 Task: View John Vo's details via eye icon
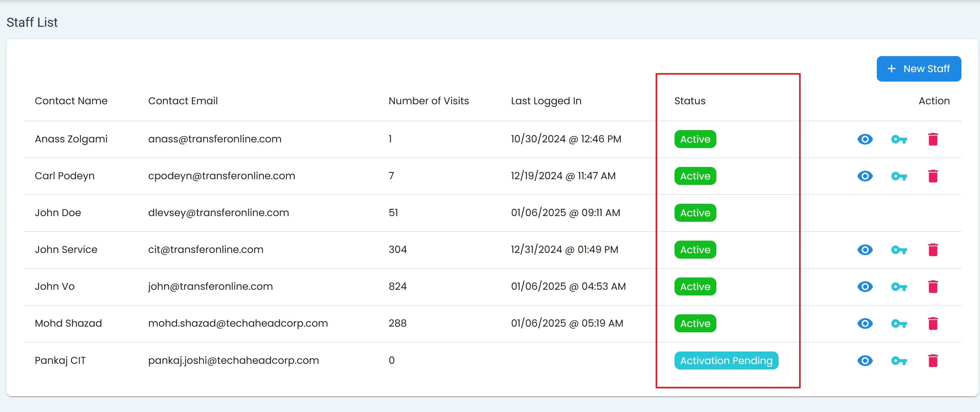(x=865, y=287)
